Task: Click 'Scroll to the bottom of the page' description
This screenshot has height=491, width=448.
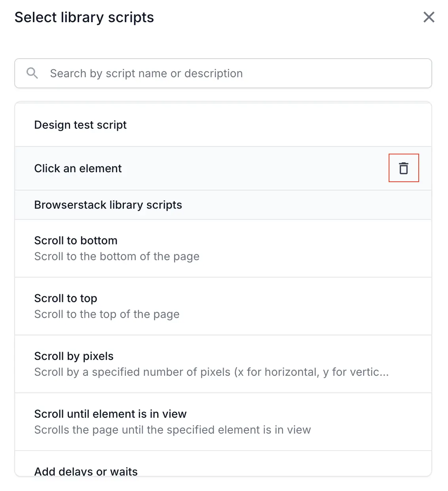Action: pos(117,257)
